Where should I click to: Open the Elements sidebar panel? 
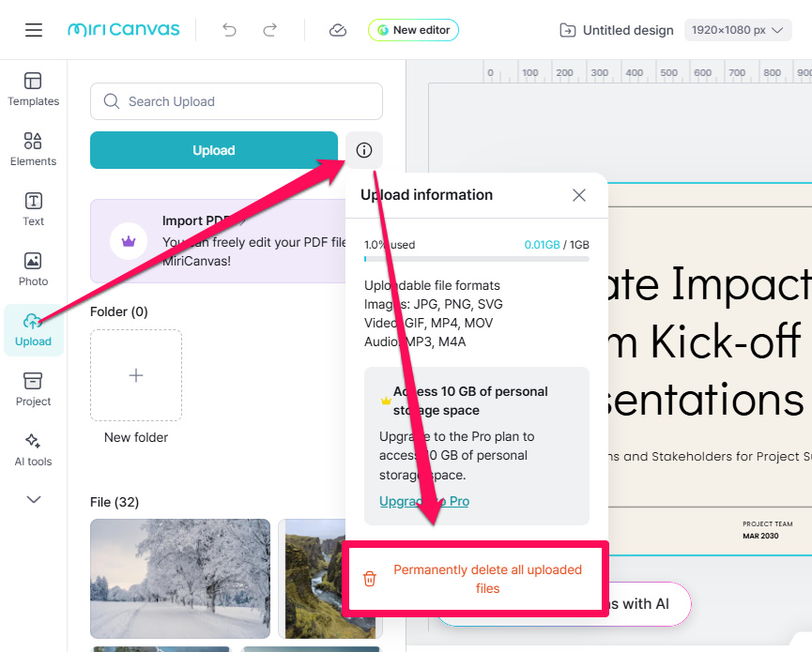(34, 149)
